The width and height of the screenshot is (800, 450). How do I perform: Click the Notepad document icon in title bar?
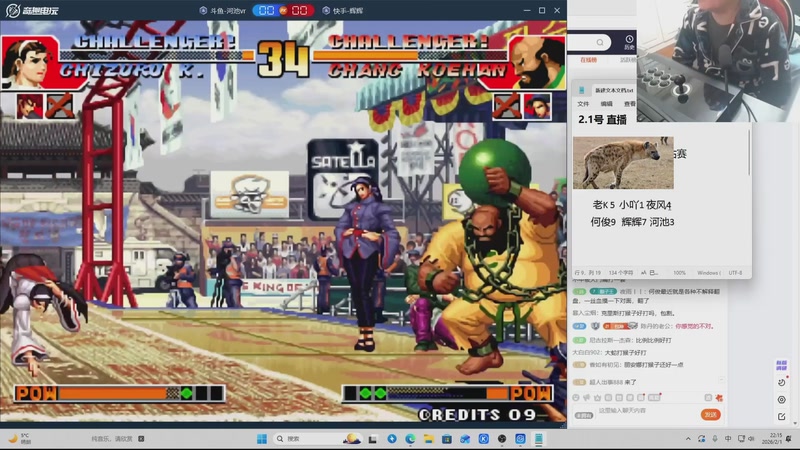click(582, 90)
